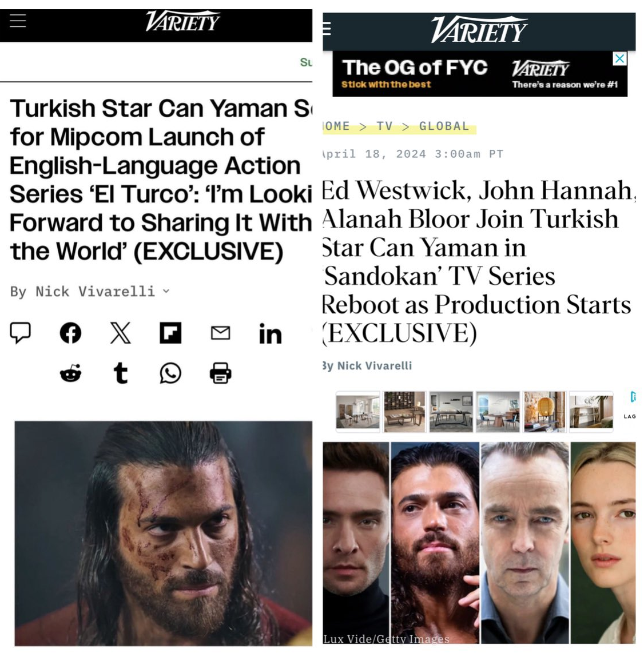Open Nick Vivarelli author link on Sandokan article
The image size is (644, 657).
pos(375,366)
